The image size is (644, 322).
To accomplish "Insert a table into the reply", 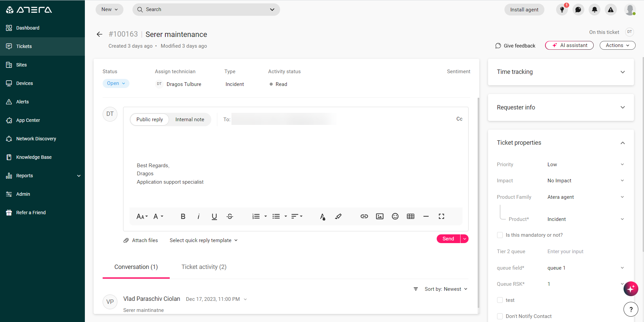I will (411, 217).
